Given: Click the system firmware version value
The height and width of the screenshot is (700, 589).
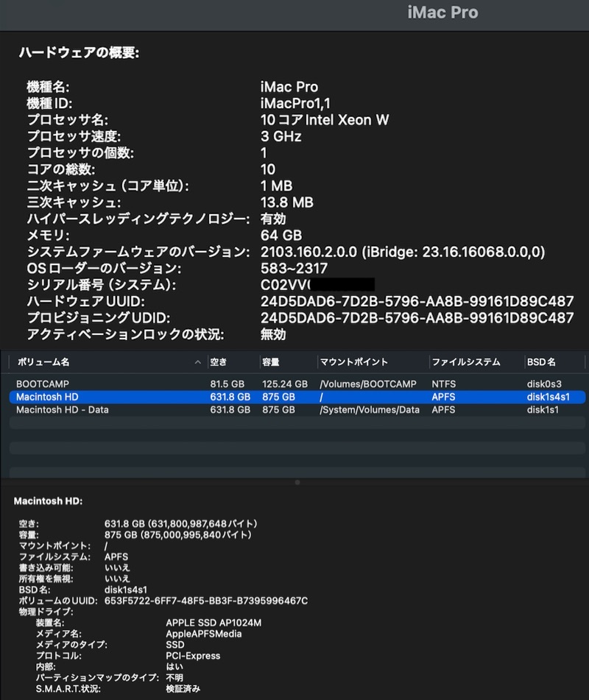Looking at the screenshot, I should pos(402,252).
